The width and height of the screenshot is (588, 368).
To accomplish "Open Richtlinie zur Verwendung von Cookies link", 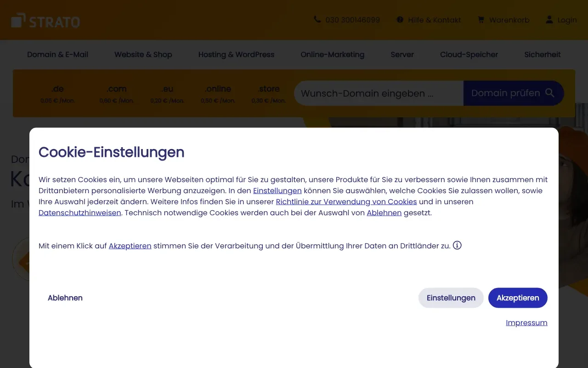I will 346,201.
